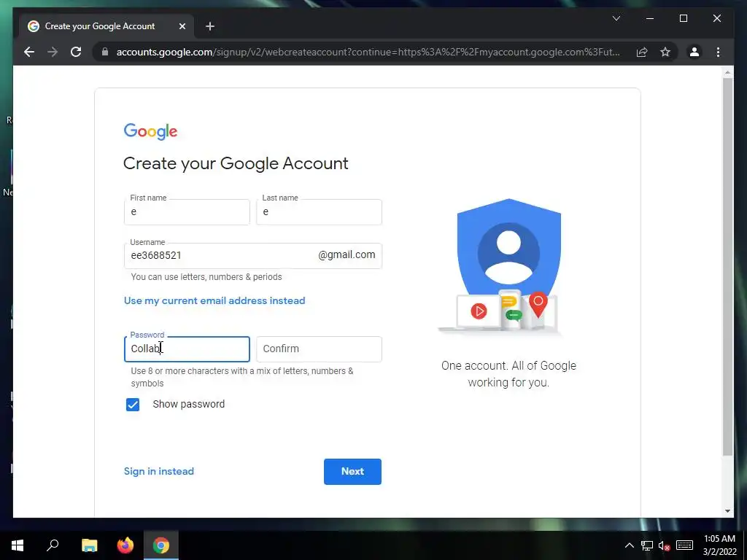Click the browser forward arrow
This screenshot has height=560, width=747.
point(53,52)
